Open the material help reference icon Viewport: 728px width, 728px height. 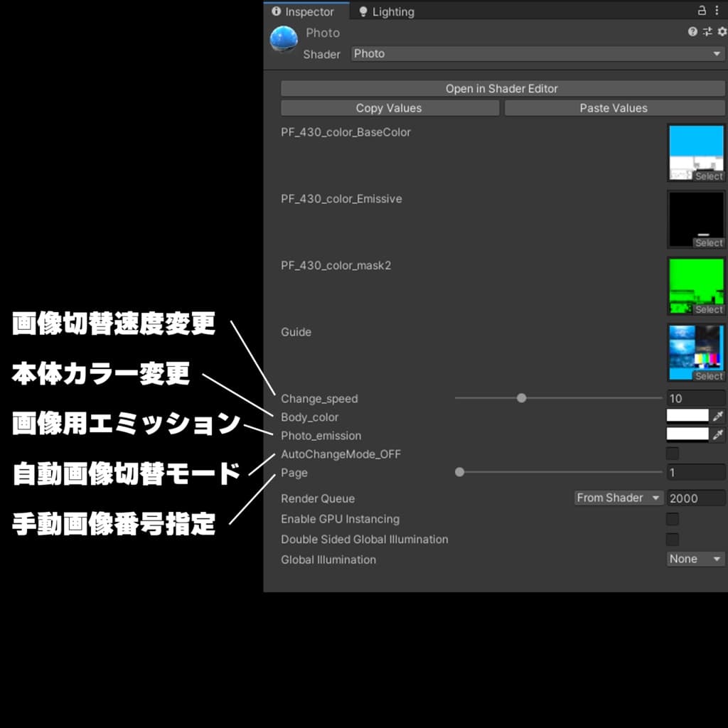[x=692, y=32]
